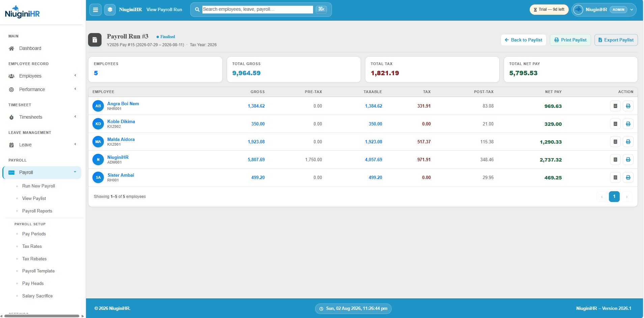
Task: Open Angra Boi Nem employee link
Action: tap(123, 104)
